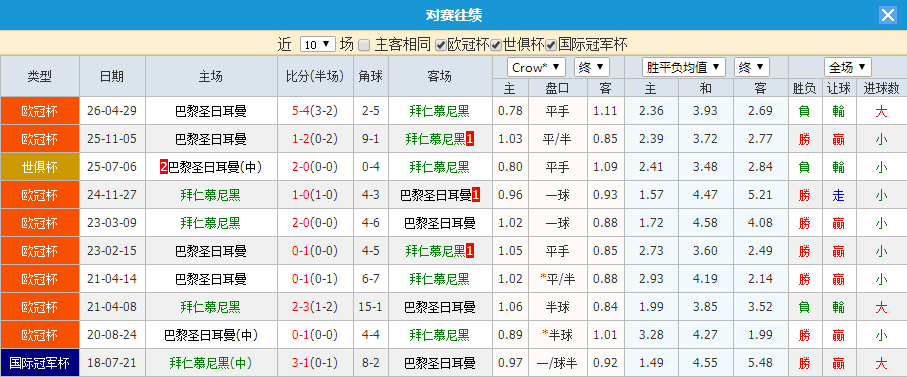The width and height of the screenshot is (907, 377).
Task: Click 1-0(1-0) score on 24-11-27
Action: pos(315,195)
